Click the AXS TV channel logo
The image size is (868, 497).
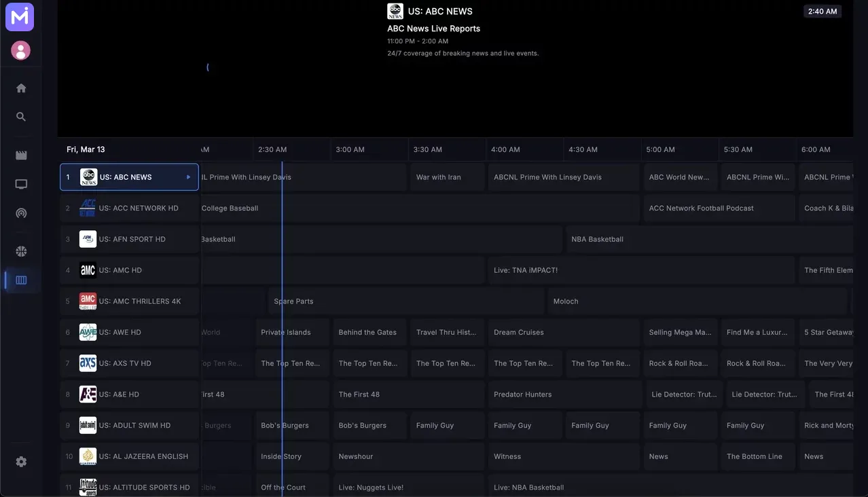pyautogui.click(x=88, y=363)
